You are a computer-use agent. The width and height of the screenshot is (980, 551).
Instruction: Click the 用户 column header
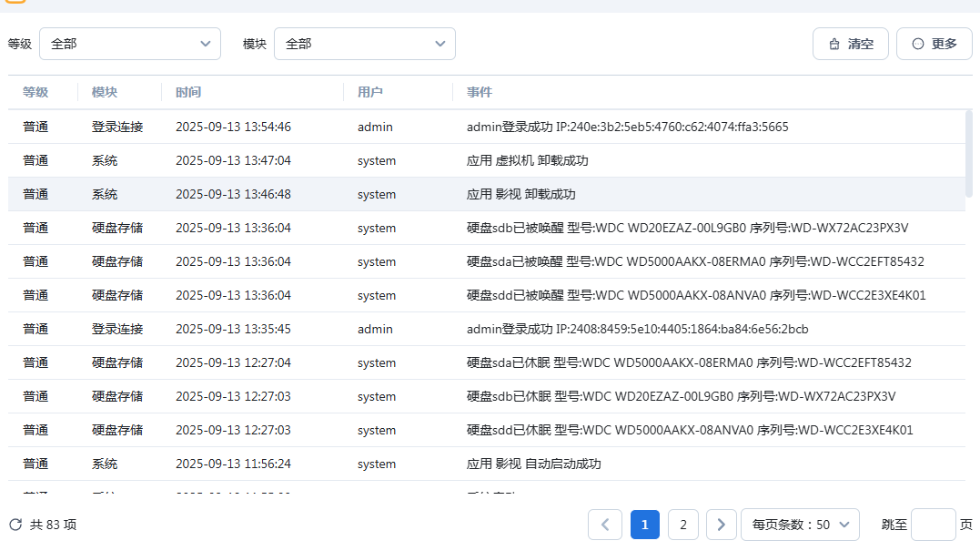(370, 93)
